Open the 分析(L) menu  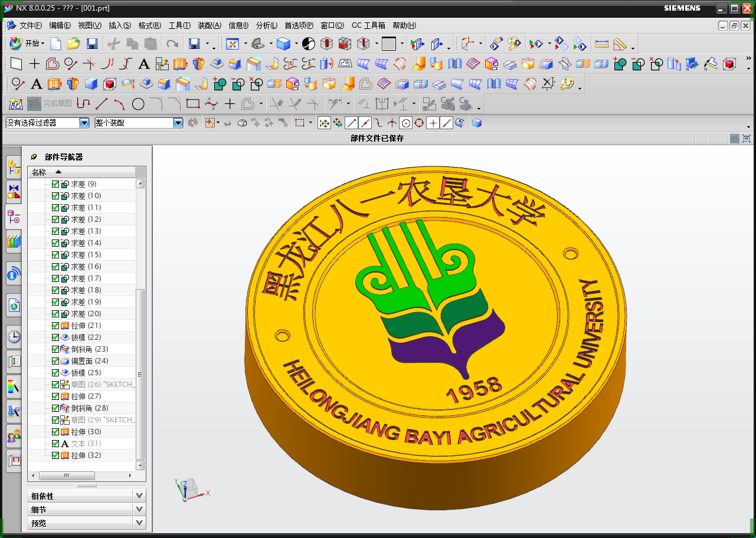tap(267, 25)
